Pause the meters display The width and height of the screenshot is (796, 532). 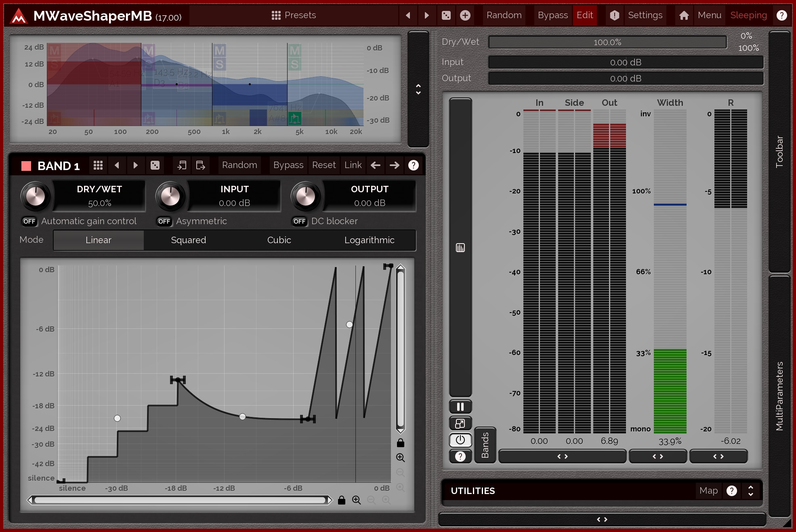(460, 407)
